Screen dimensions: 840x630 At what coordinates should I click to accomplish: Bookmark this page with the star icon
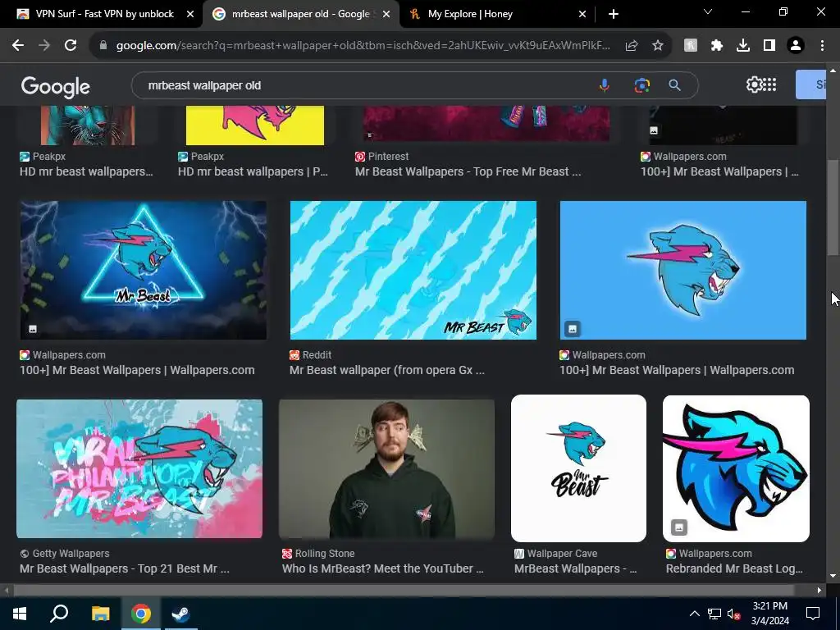658,46
